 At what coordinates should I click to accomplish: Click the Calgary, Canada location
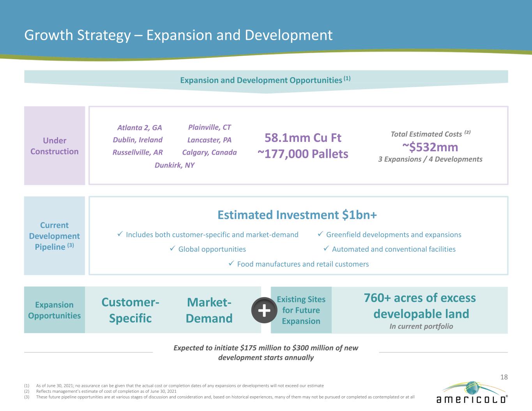[209, 152]
